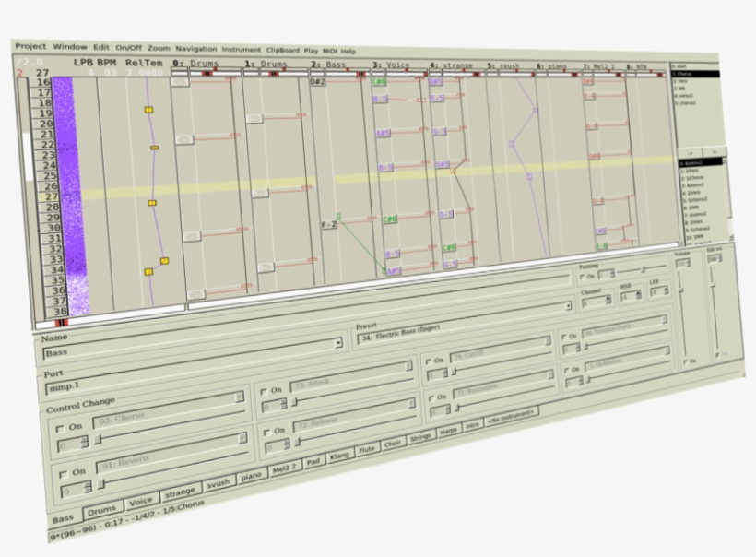This screenshot has height=557, width=756.
Task: Switch to the Pad instrument tab
Action: pyautogui.click(x=313, y=461)
